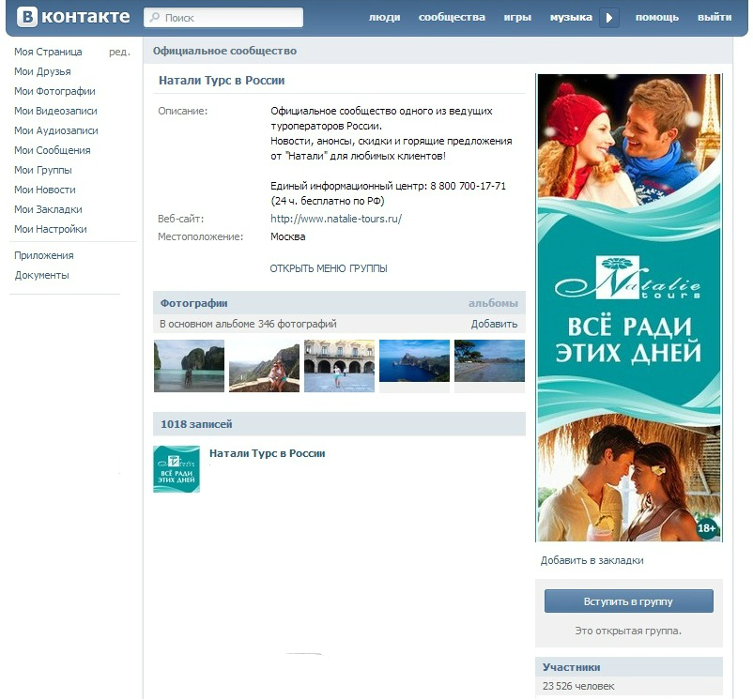Open the arched building photo thumbnail
Image resolution: width=753 pixels, height=700 pixels.
click(339, 366)
